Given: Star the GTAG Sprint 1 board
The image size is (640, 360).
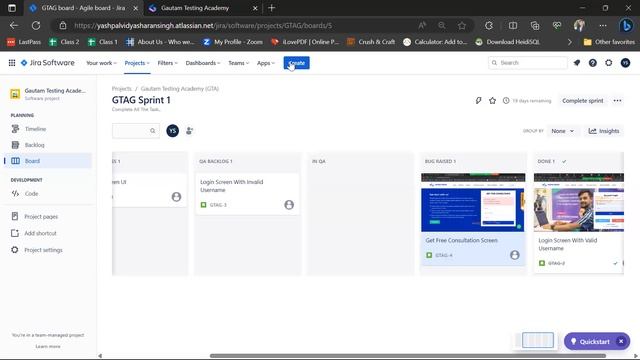Looking at the screenshot, I should pos(493,100).
